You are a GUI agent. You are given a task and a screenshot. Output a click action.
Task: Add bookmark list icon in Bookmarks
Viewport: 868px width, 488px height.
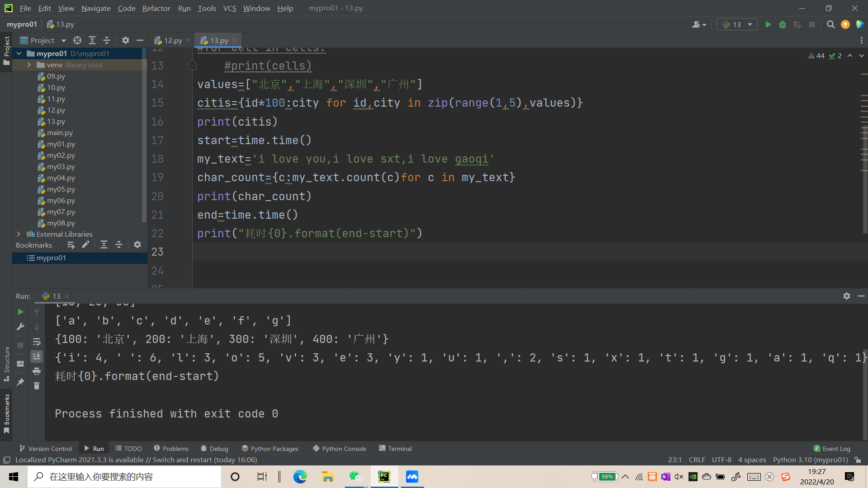[71, 245]
